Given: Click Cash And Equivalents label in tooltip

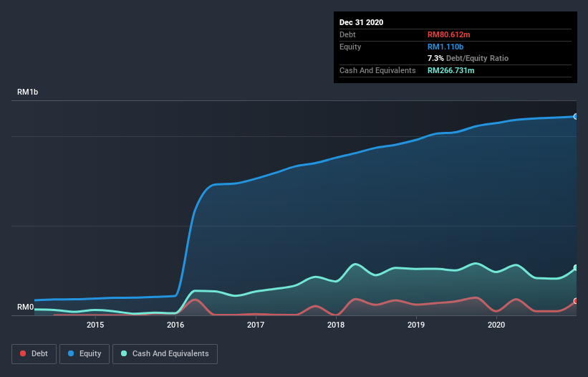Looking at the screenshot, I should 377,70.
